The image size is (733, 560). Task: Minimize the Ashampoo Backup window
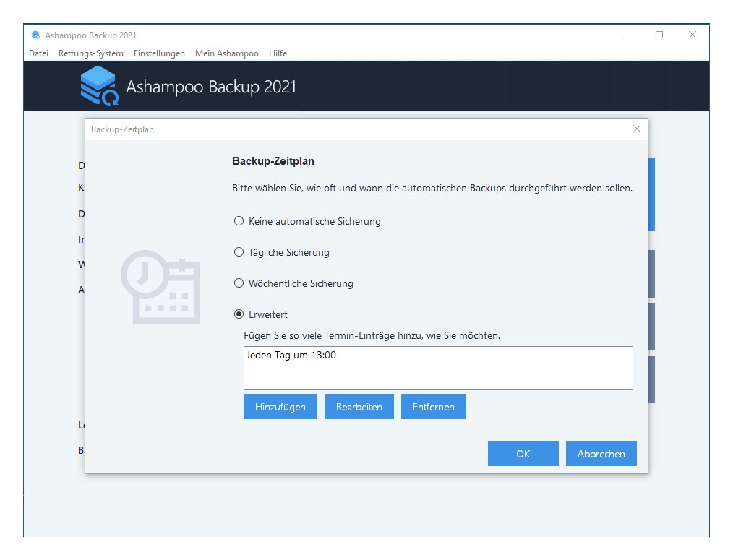pos(627,35)
